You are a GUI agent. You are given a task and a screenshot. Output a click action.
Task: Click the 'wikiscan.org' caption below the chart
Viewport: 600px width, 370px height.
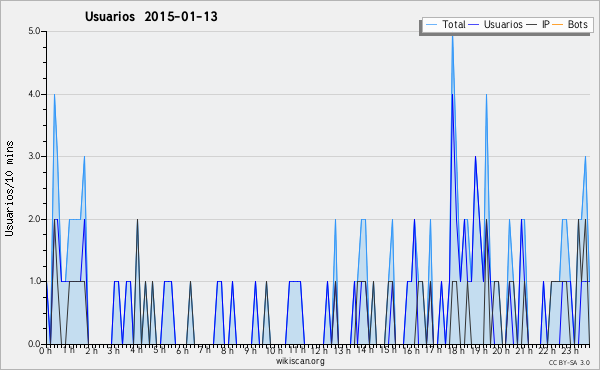tap(300, 361)
